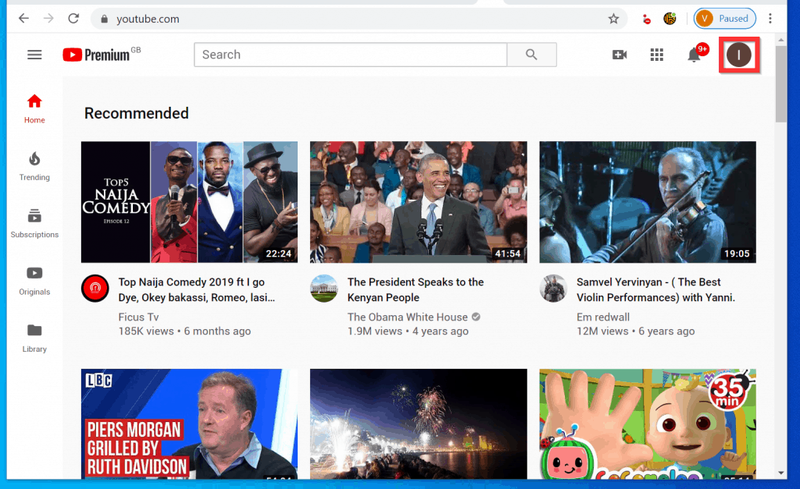Image resolution: width=800 pixels, height=489 pixels.
Task: Click the red extension icon
Action: [646, 19]
